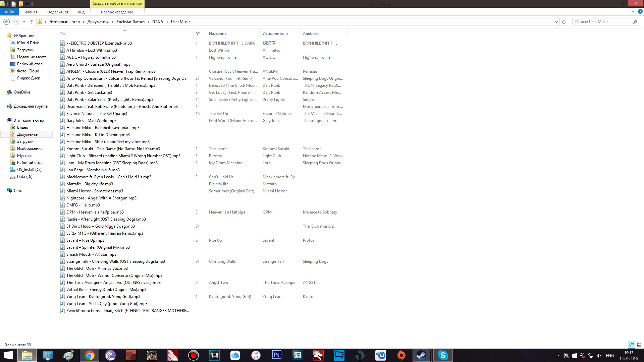Open the red record app on taskbar
Image resolution: width=644 pixels, height=362 pixels.
193,355
